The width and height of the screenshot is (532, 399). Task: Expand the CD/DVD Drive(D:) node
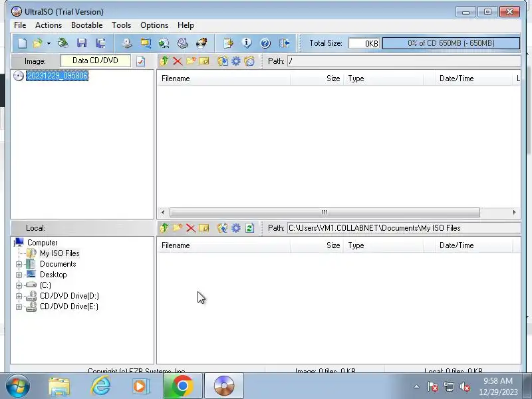(x=19, y=296)
